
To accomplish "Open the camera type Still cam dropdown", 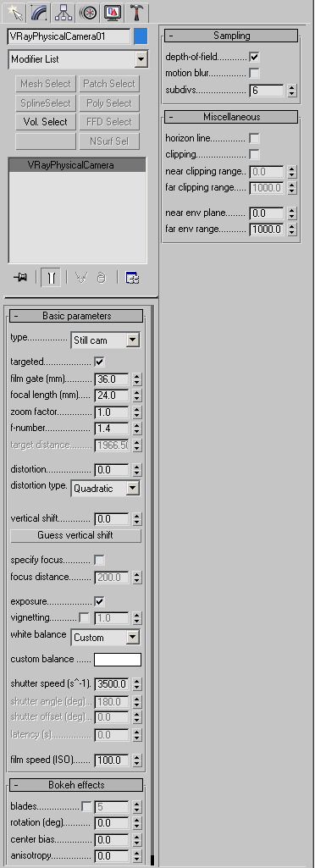I will [x=132, y=340].
